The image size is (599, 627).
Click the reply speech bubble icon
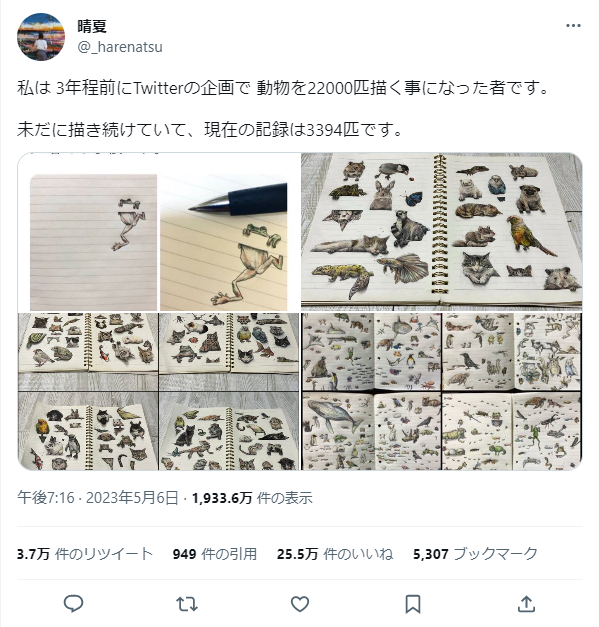(x=73, y=604)
